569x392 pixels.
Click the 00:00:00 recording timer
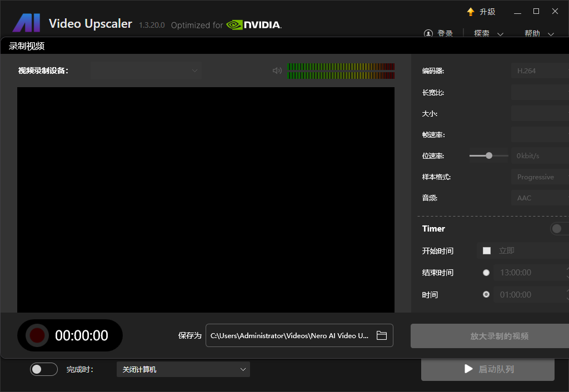tap(82, 335)
